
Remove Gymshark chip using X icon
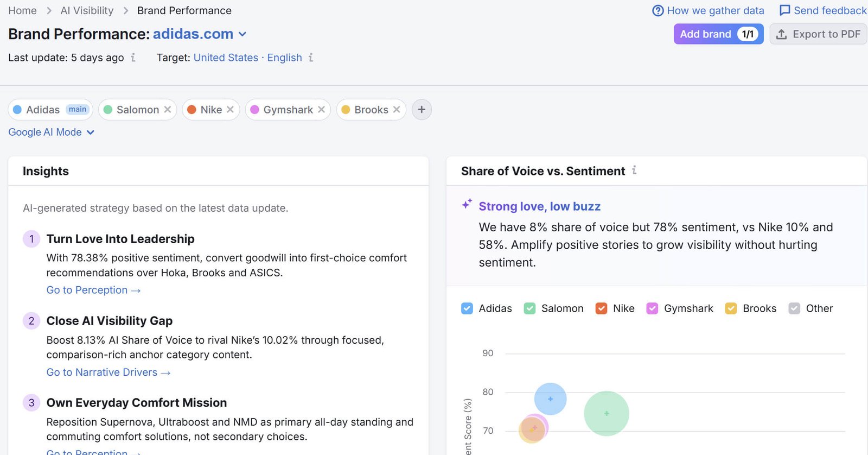321,110
